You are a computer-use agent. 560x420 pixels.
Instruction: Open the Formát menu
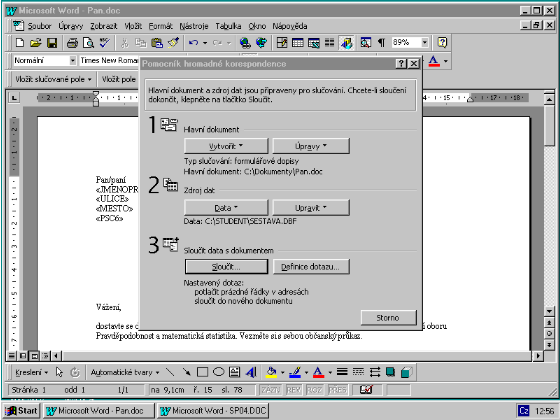tap(160, 26)
